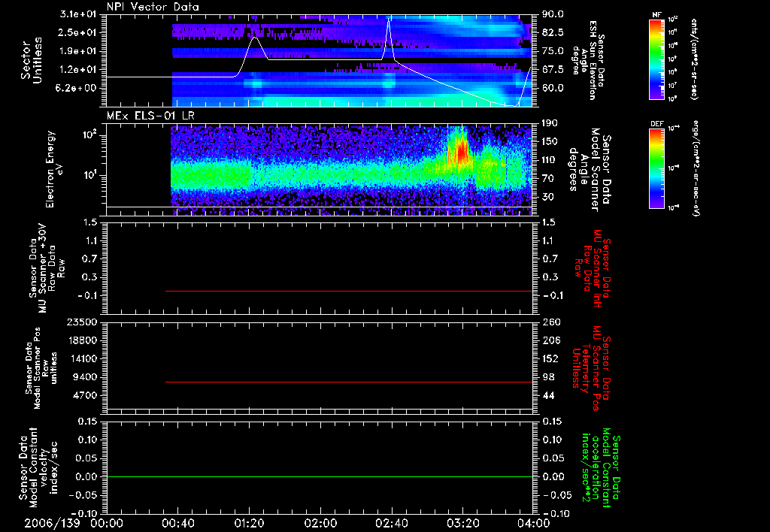Click the tallest peak of the white sun elevation curve

pyautogui.click(x=389, y=20)
